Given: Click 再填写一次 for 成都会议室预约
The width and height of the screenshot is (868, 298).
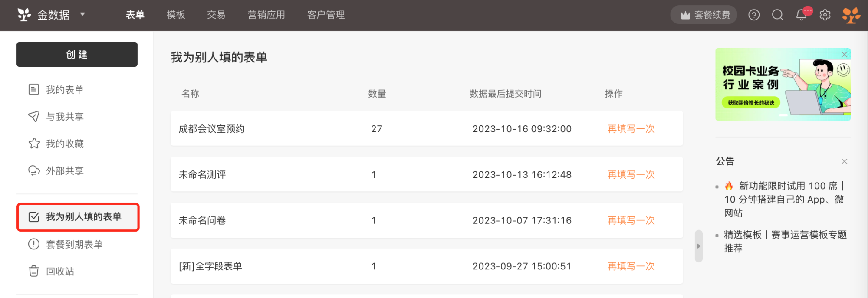Looking at the screenshot, I should tap(631, 129).
